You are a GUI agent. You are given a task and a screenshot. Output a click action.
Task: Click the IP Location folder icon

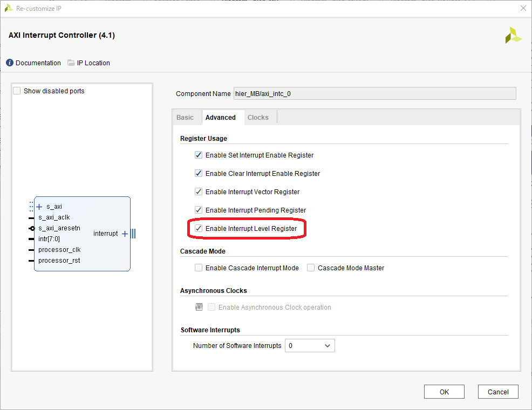[71, 63]
